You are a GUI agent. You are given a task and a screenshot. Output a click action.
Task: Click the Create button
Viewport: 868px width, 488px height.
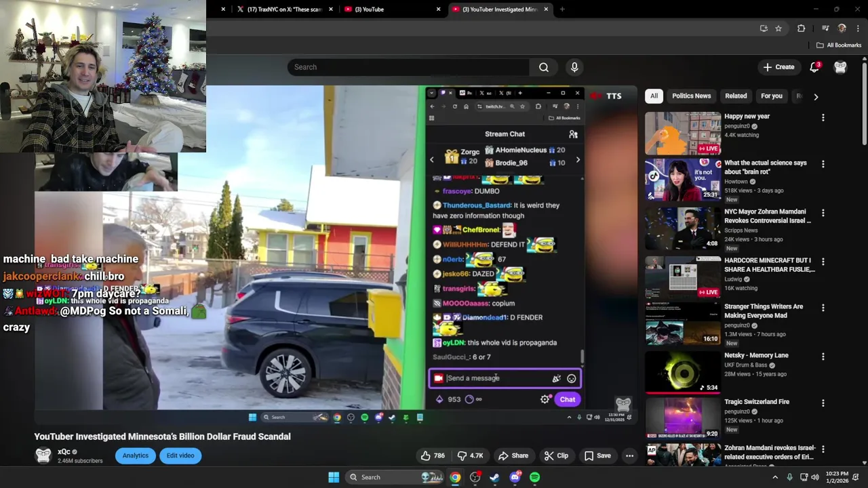click(778, 67)
